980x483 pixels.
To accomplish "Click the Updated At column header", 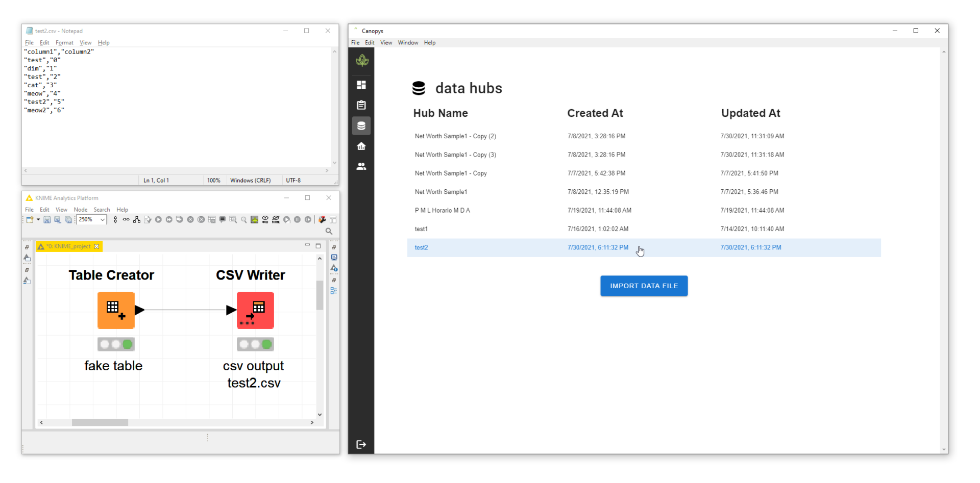I will [x=750, y=113].
